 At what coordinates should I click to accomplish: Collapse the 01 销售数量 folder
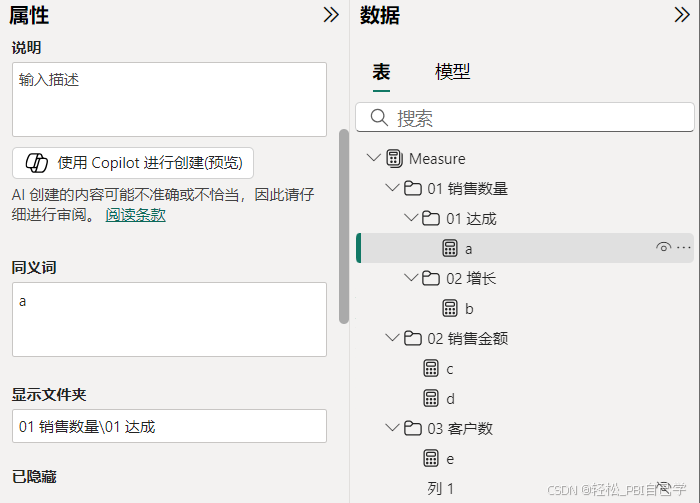tap(392, 187)
